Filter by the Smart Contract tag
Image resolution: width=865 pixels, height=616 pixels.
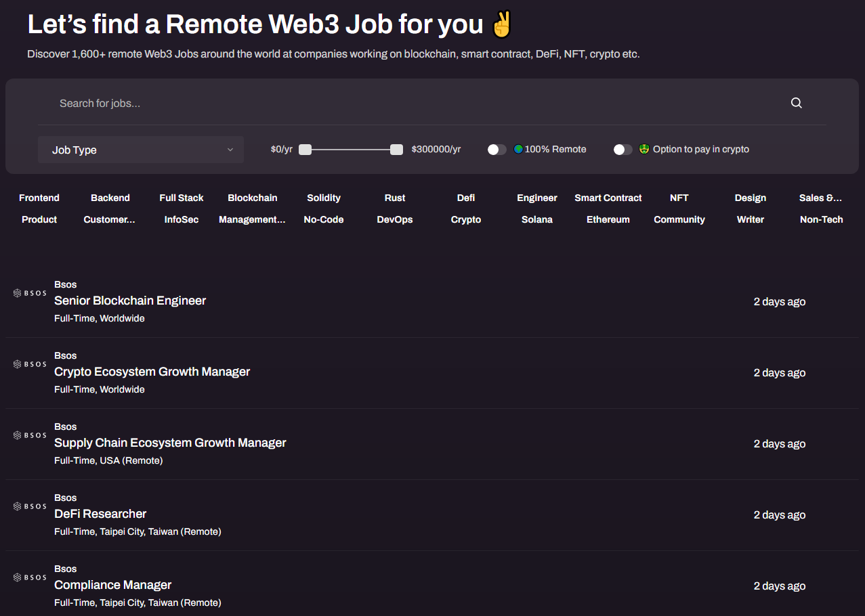608,198
